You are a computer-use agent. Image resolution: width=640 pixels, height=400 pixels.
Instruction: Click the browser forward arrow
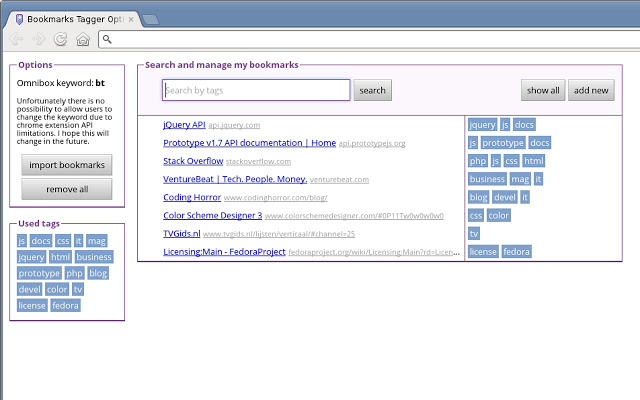click(38, 39)
